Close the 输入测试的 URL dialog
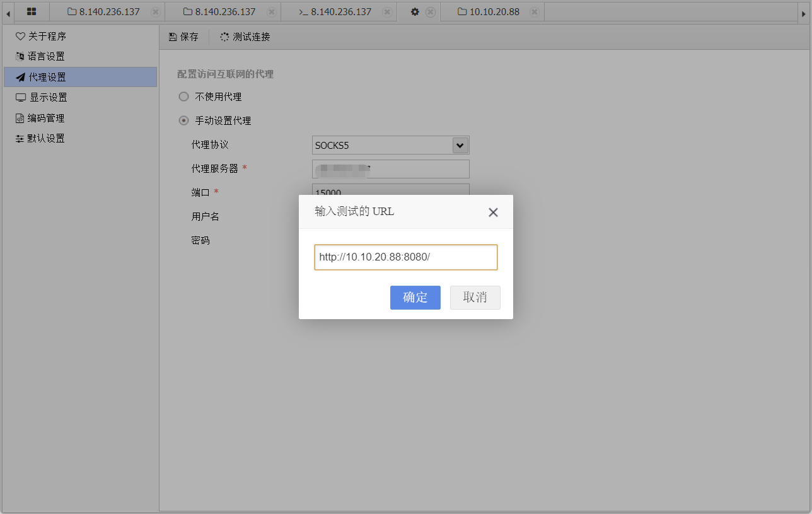 [494, 213]
